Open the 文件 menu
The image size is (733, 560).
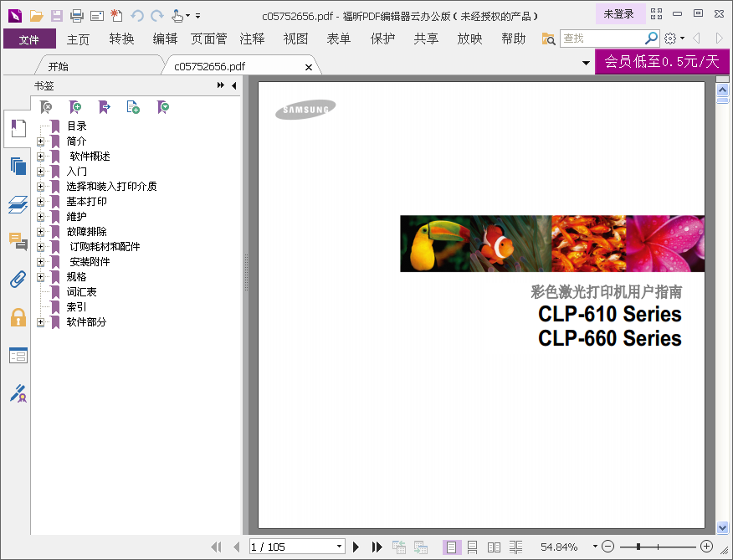coord(29,39)
